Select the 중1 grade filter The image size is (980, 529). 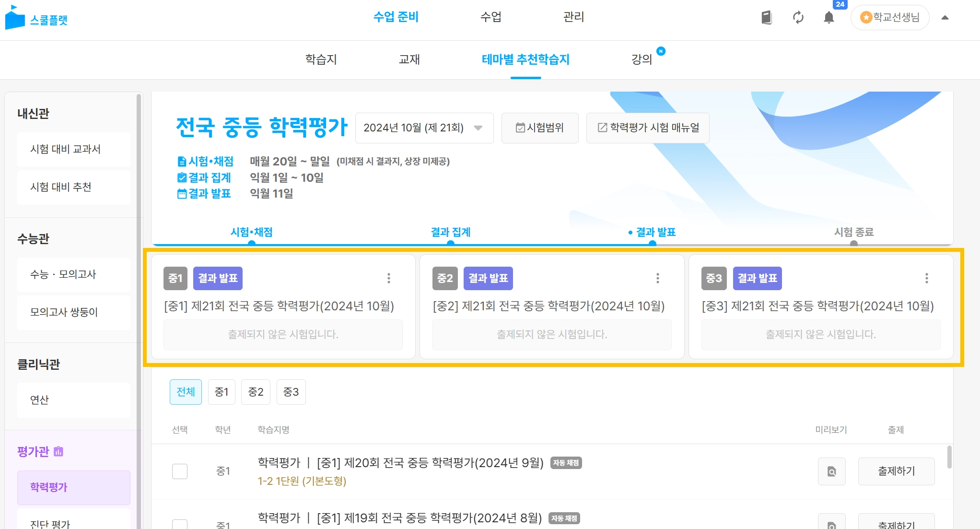(222, 392)
